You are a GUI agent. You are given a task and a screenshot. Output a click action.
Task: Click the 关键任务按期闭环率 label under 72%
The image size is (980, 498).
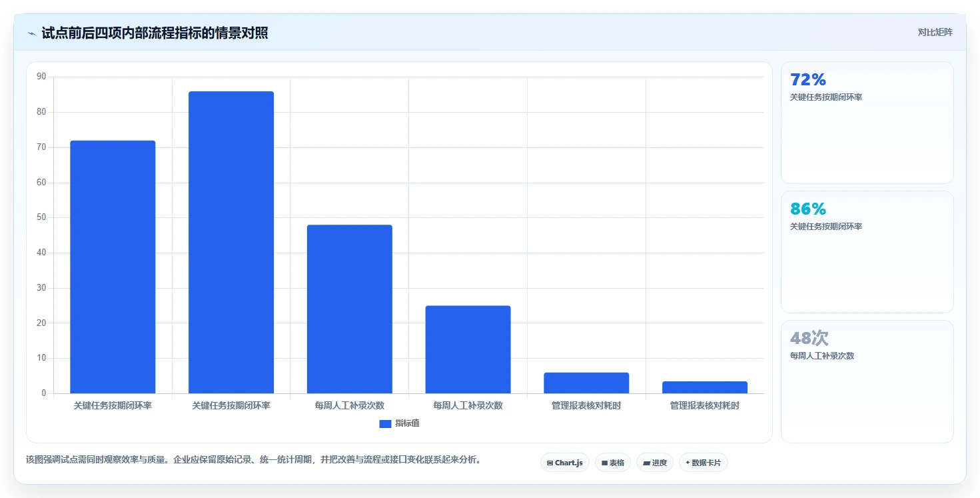click(826, 97)
